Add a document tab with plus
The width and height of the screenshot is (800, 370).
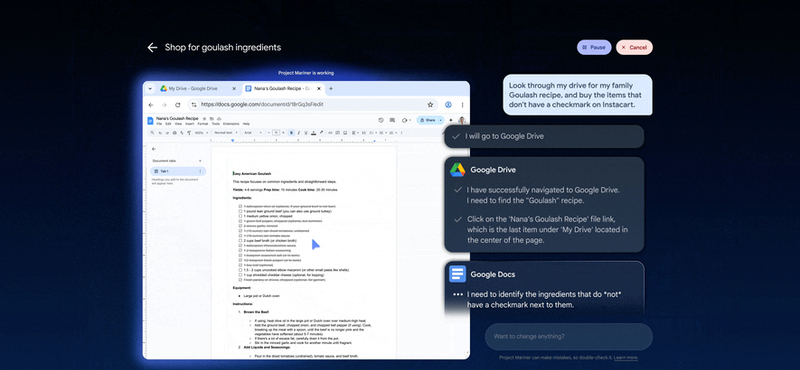(200, 161)
